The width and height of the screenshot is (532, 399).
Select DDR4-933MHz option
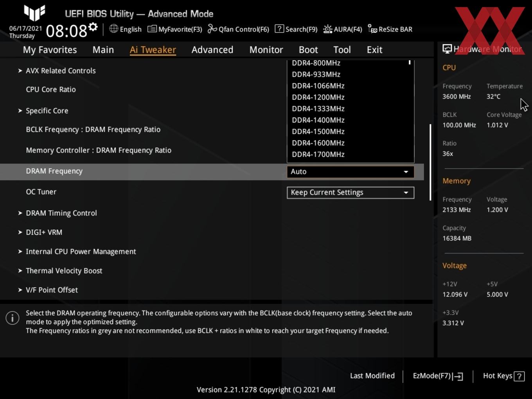click(316, 74)
